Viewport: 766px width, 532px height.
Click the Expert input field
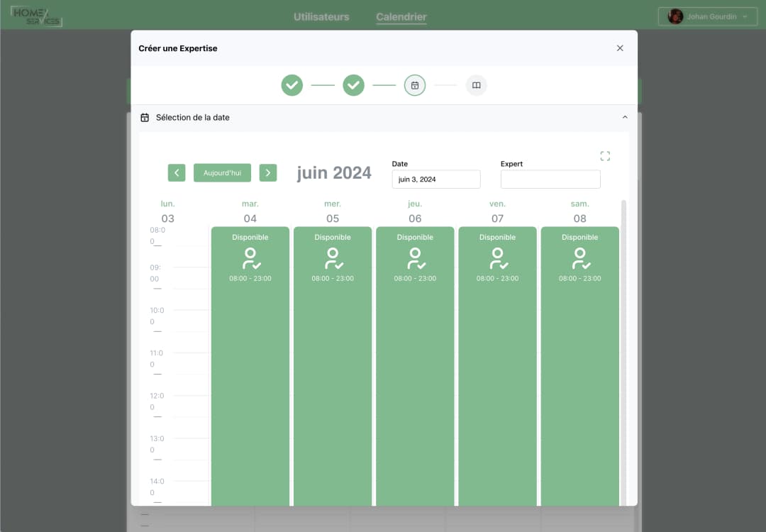point(550,179)
